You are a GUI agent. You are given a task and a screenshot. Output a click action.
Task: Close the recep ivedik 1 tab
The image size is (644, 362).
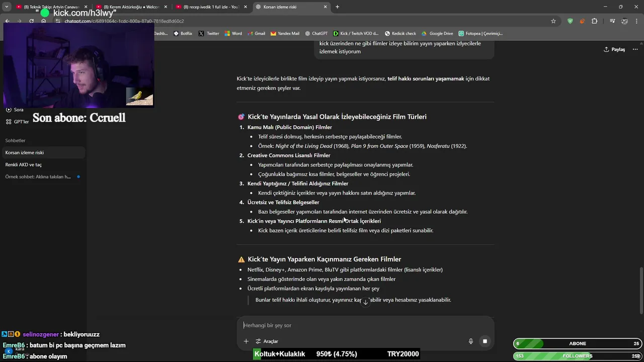[x=246, y=7]
